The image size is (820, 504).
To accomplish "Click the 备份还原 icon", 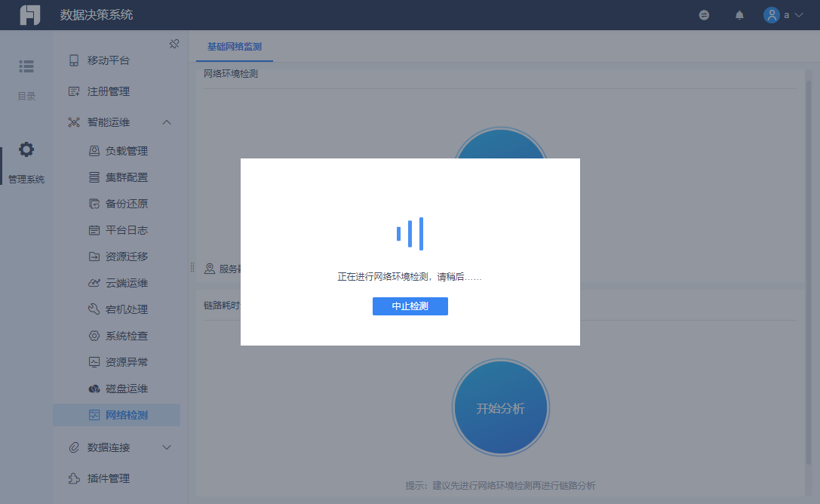I will [x=94, y=204].
